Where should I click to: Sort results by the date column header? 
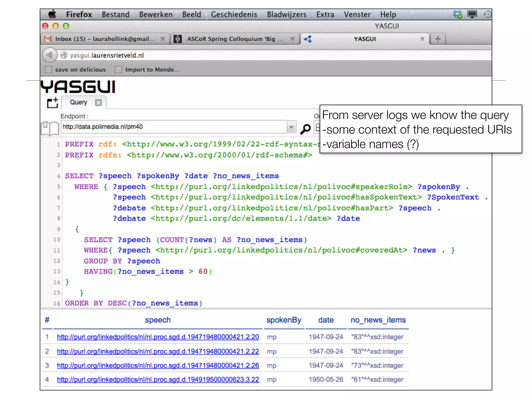click(326, 320)
